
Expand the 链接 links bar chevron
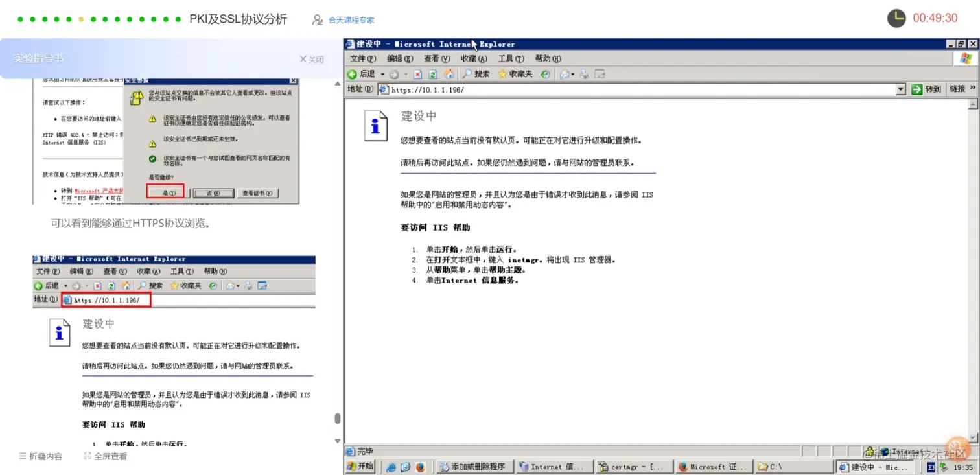point(972,89)
